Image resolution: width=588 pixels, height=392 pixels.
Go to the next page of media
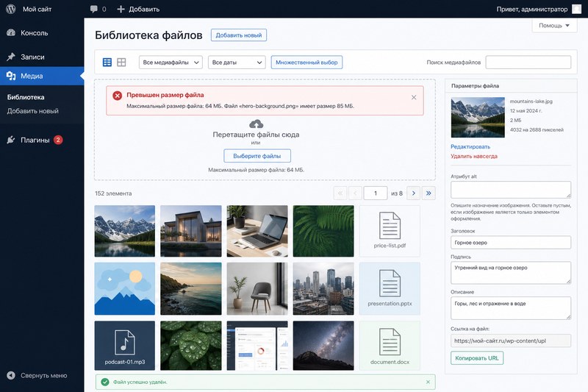(x=414, y=193)
